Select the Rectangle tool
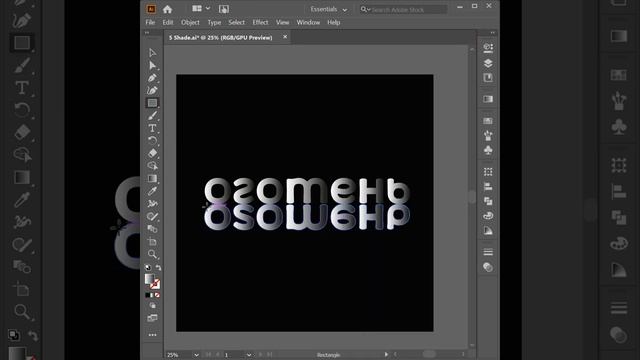The width and height of the screenshot is (640, 360). [152, 103]
